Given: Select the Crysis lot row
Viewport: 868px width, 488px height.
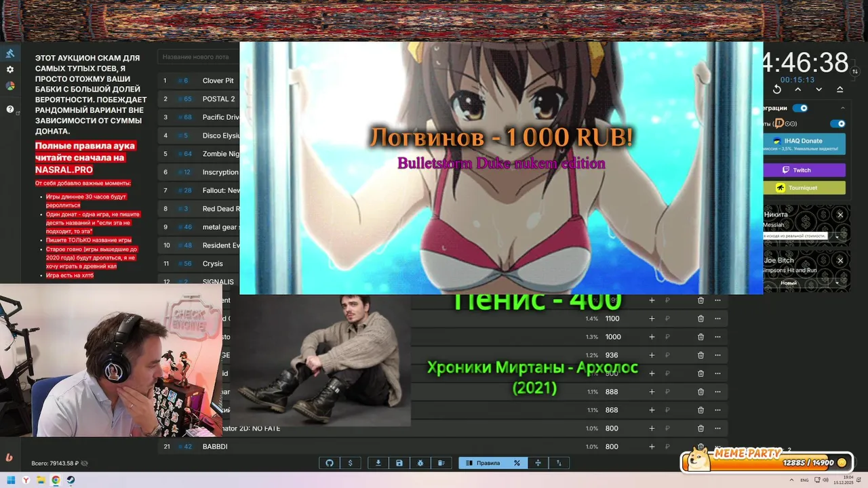Looking at the screenshot, I should point(199,264).
